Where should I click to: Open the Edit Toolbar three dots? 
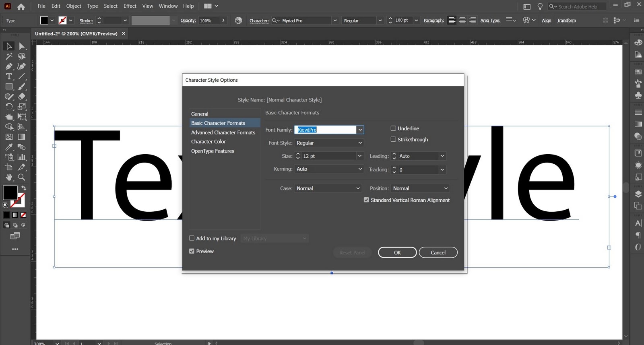15,249
